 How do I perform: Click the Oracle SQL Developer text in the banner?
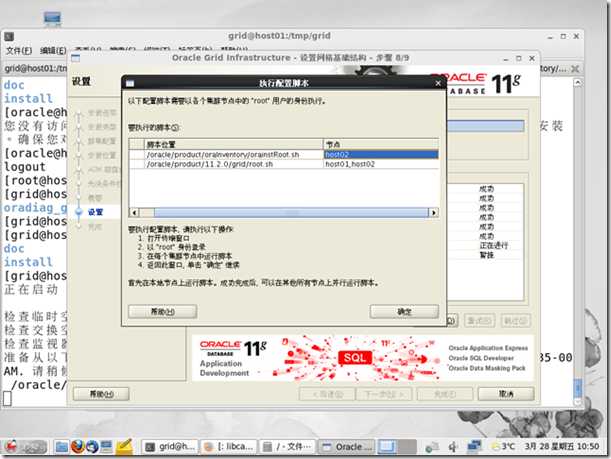[x=481, y=358]
